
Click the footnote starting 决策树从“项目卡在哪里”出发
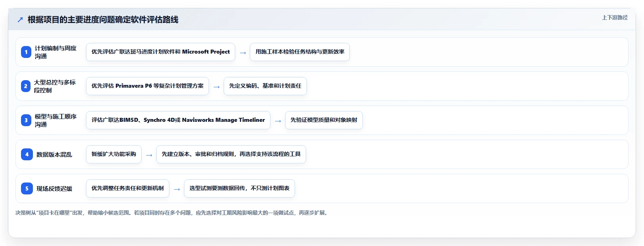click(x=172, y=213)
